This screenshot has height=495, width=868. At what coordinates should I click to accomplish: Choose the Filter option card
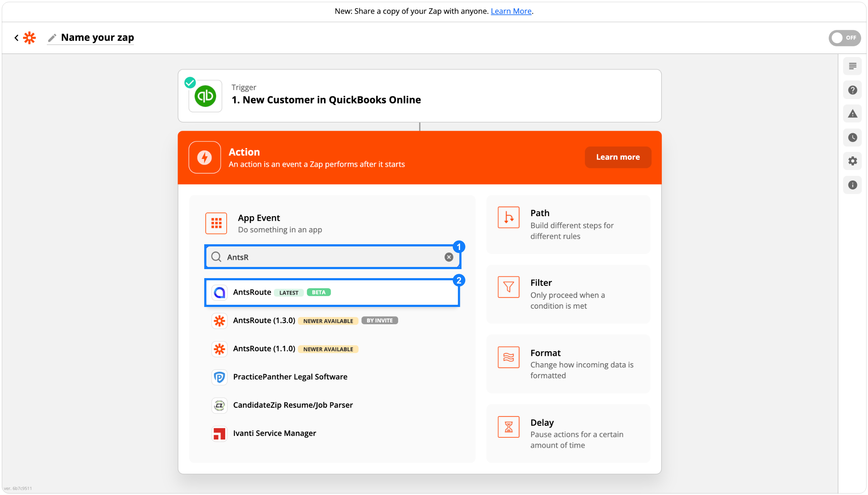[568, 294]
